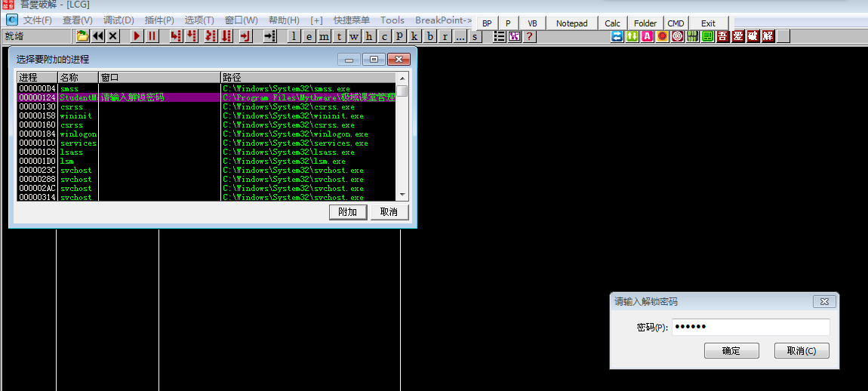Open the 调试(D) menu
This screenshot has width=868, height=391.
pyautogui.click(x=119, y=20)
